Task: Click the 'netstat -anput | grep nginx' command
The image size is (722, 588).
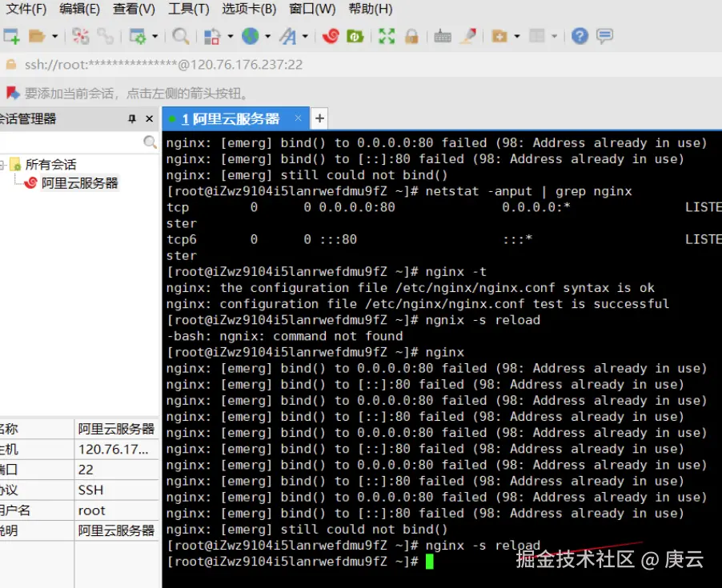Action: [x=528, y=191]
